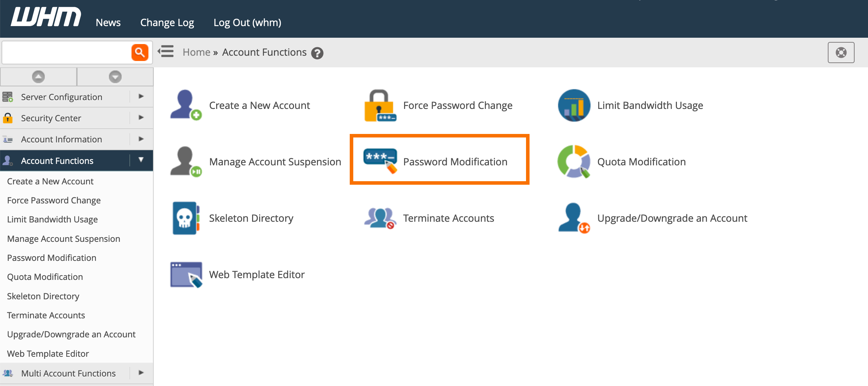Click the Create a New Account user icon
Screen dimensions: 868x386
pos(186,105)
